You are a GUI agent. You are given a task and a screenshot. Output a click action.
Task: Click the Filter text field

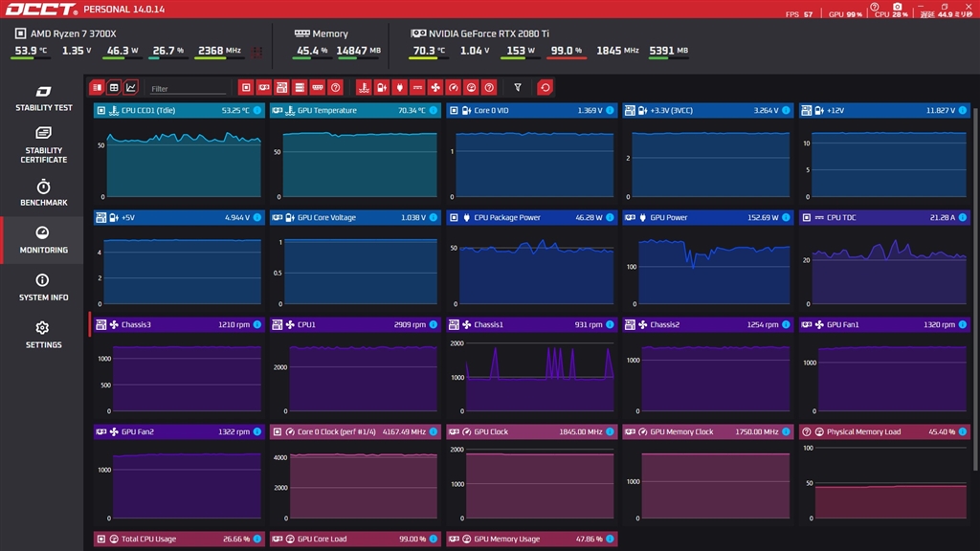coord(188,88)
